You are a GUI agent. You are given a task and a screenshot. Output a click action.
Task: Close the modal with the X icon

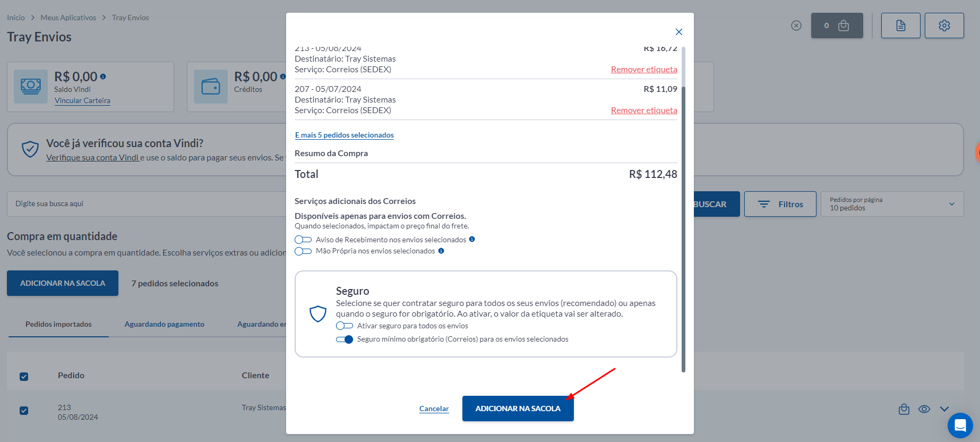(x=678, y=32)
